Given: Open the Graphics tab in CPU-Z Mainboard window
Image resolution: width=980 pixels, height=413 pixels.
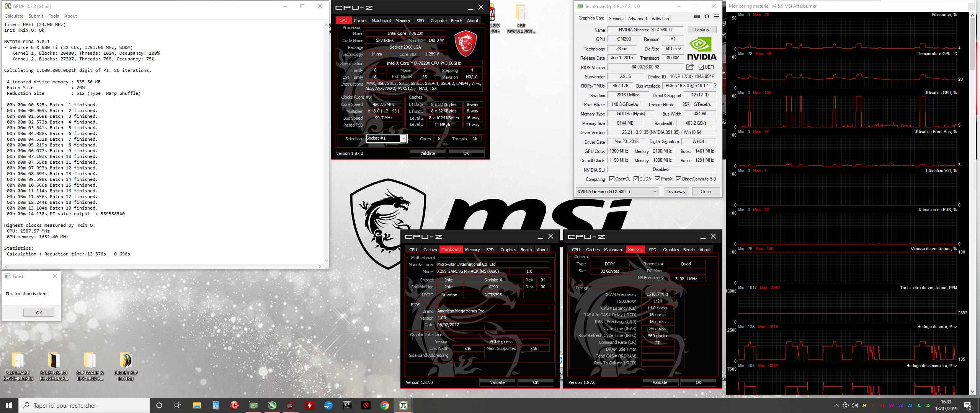Looking at the screenshot, I should (x=508, y=250).
